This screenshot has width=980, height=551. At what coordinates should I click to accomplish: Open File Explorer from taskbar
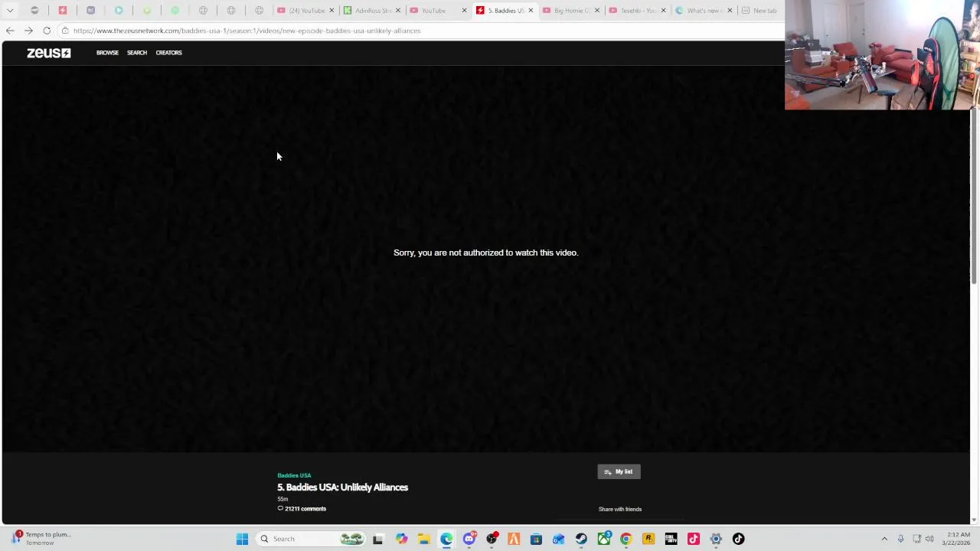423,539
